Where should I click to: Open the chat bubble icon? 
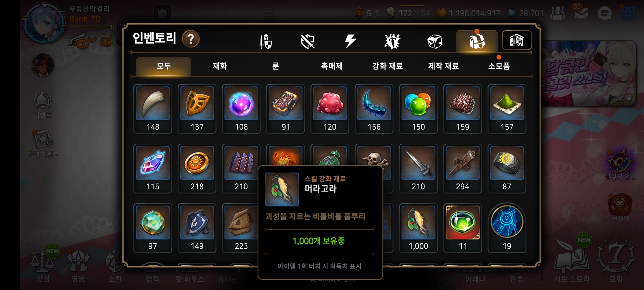tap(605, 13)
